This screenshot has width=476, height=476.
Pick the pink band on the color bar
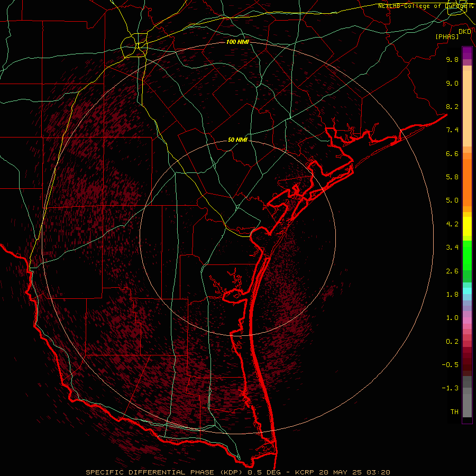(x=467, y=321)
